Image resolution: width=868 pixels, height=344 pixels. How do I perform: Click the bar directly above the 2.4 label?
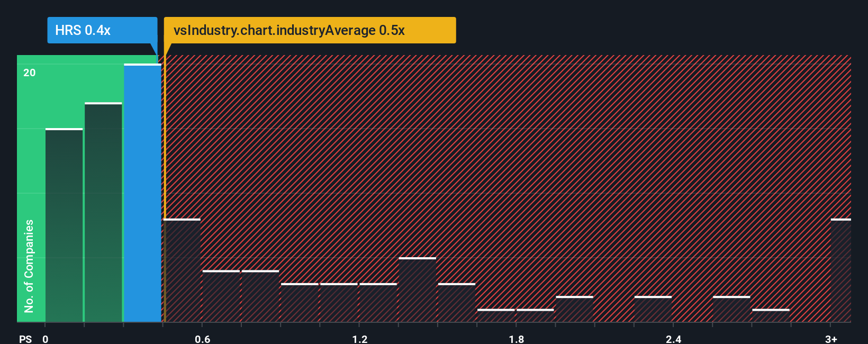pyautogui.click(x=653, y=309)
